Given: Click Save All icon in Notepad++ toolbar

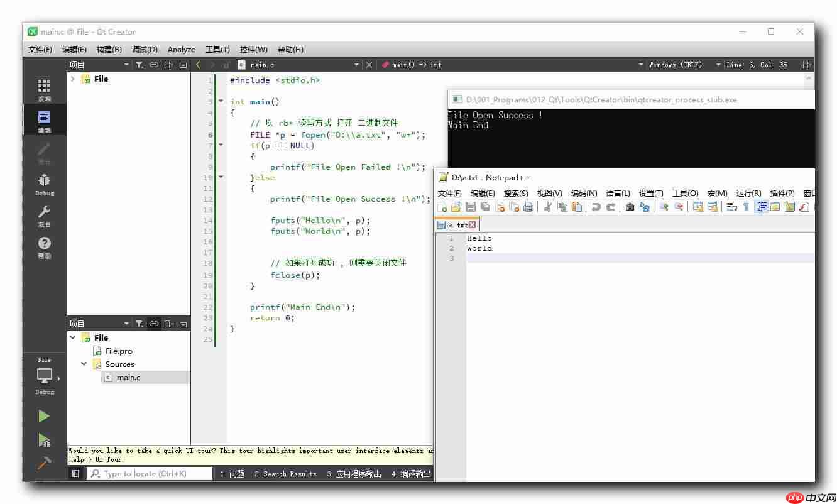Looking at the screenshot, I should [485, 207].
